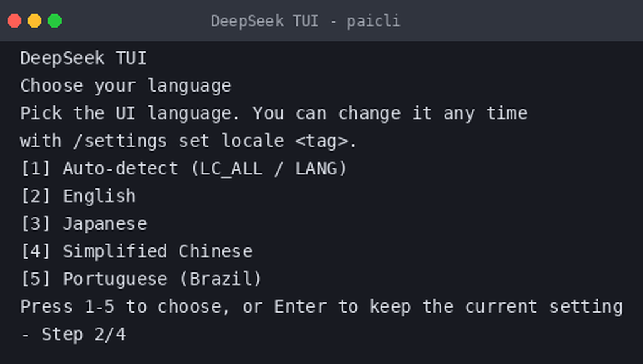Click the red close window button
Image resolution: width=643 pixels, height=364 pixels.
(x=14, y=21)
